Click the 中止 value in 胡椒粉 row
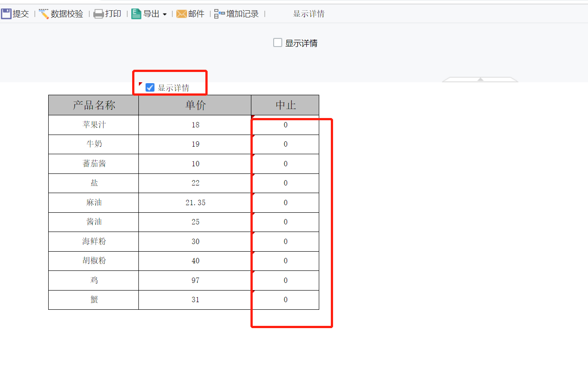This screenshot has width=588, height=388. pos(285,261)
